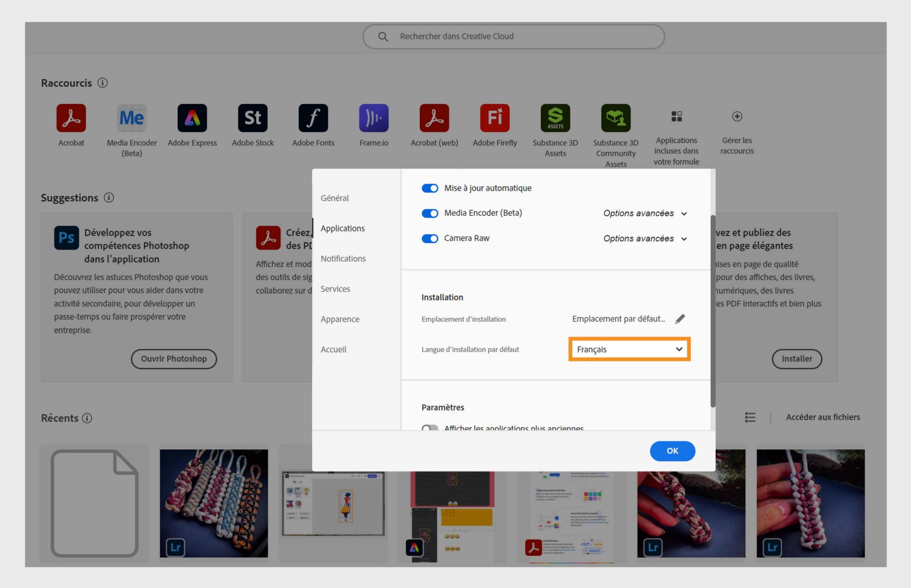
Task: Open the Adobe Firefly shortcut icon
Action: [x=494, y=118]
